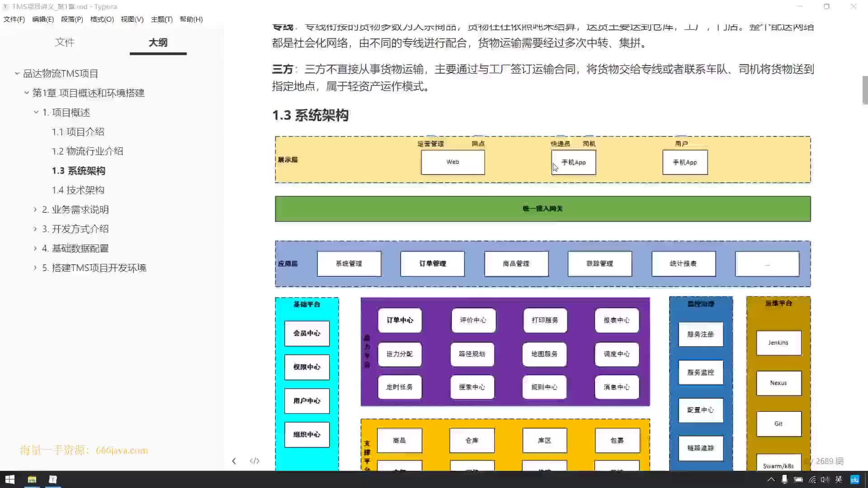Open the 编辑(E) menu
This screenshot has height=488, width=868.
pos(43,19)
